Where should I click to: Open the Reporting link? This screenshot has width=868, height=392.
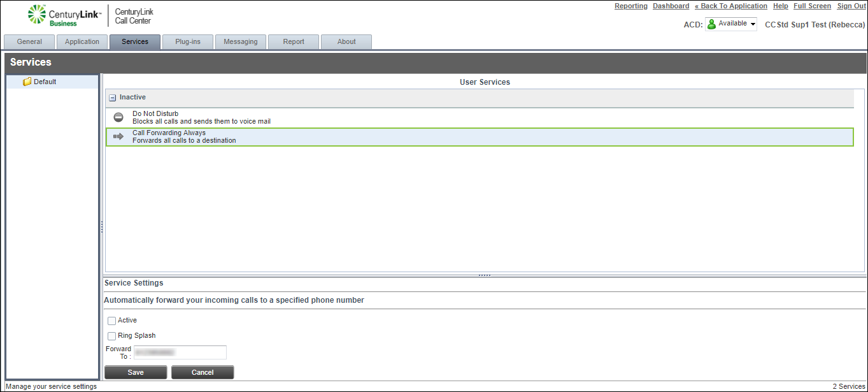tap(631, 6)
